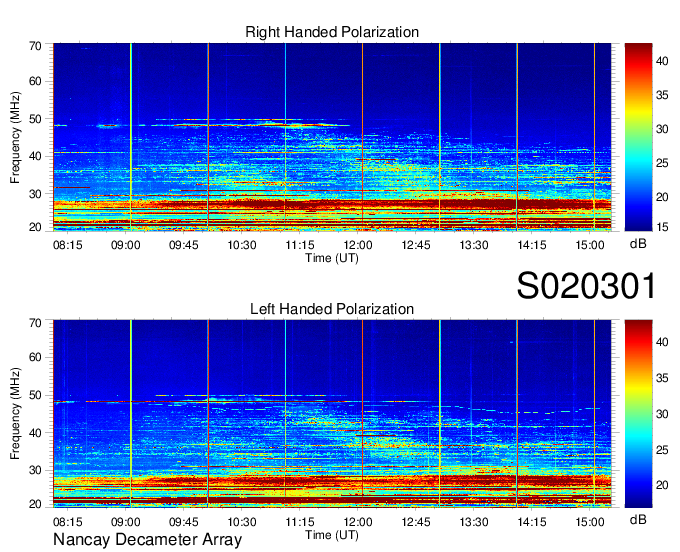Click the 40 dB label on the top colorbar
680x552 pixels.
pyautogui.click(x=662, y=61)
